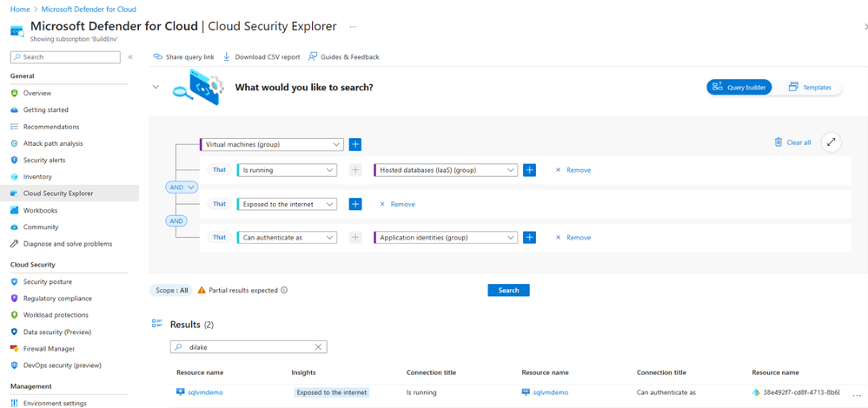Viewport: 868px width, 408px height.
Task: Add filter next to Application identities group
Action: click(530, 237)
